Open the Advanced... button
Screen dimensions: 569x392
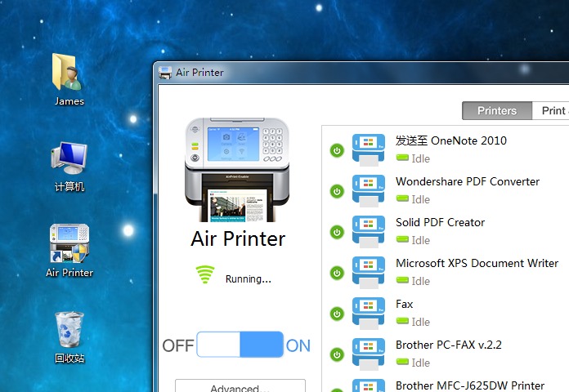pos(240,385)
